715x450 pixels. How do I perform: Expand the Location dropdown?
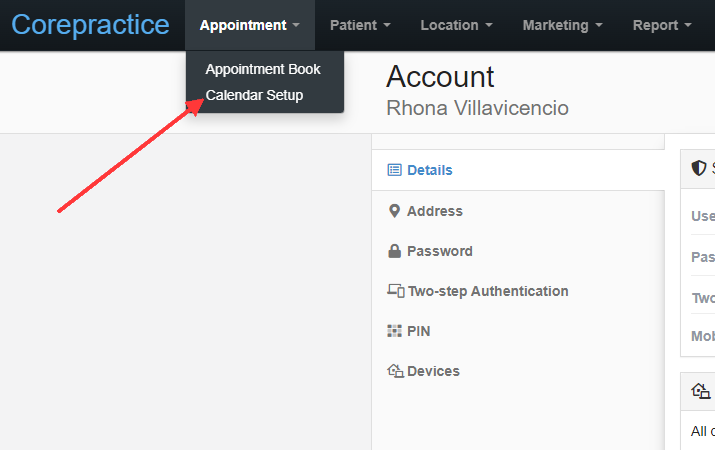[456, 25]
